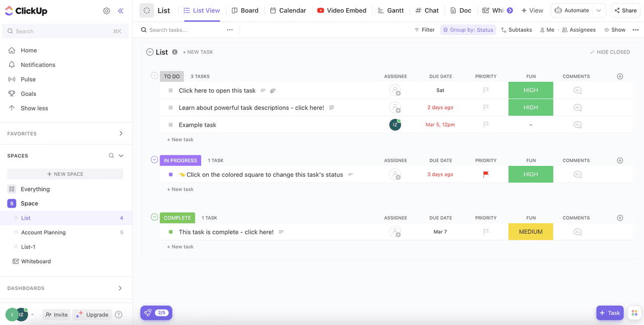Set a priority flag for Example task
644x325 pixels.
[485, 124]
